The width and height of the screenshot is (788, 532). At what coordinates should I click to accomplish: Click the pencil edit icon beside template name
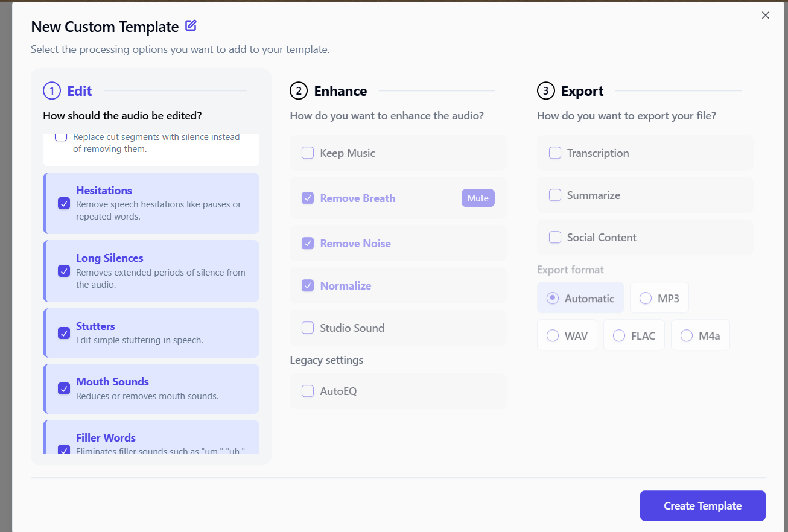coord(191,25)
